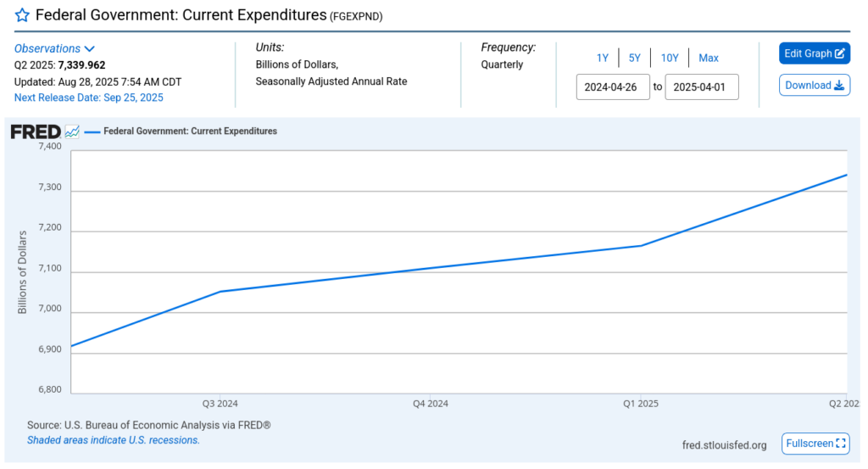Click the FRED logo in chart
The image size is (868, 469).
[x=35, y=131]
